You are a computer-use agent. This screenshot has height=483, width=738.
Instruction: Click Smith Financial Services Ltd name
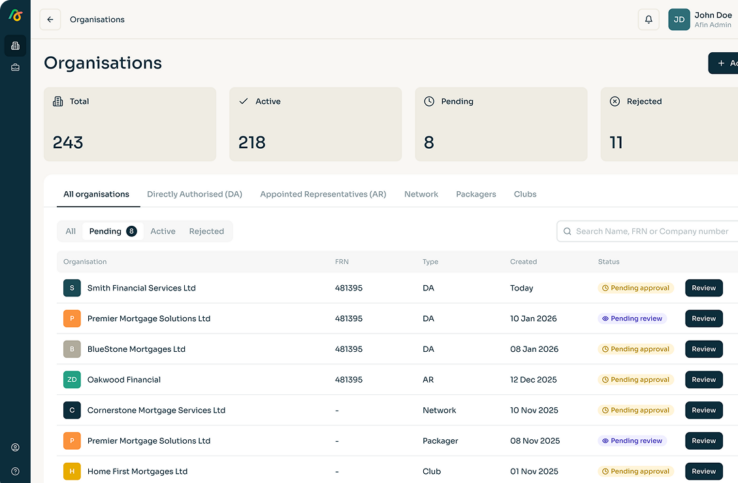click(141, 288)
